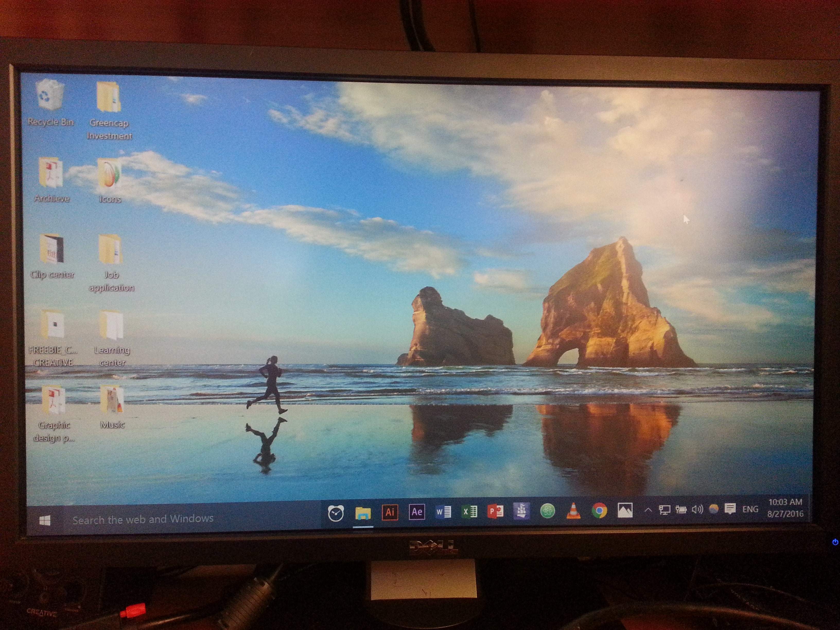Launch Adobe After Effects from taskbar
The height and width of the screenshot is (630, 840).
click(x=417, y=512)
